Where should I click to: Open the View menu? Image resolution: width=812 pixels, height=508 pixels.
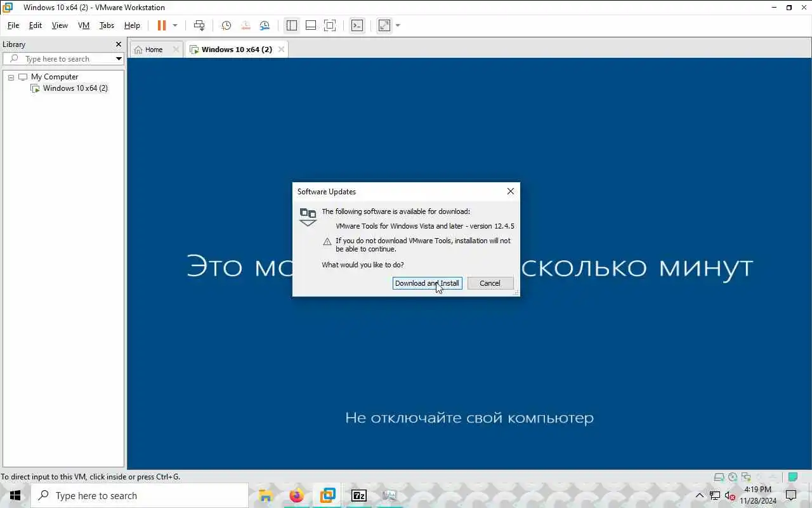tap(60, 25)
